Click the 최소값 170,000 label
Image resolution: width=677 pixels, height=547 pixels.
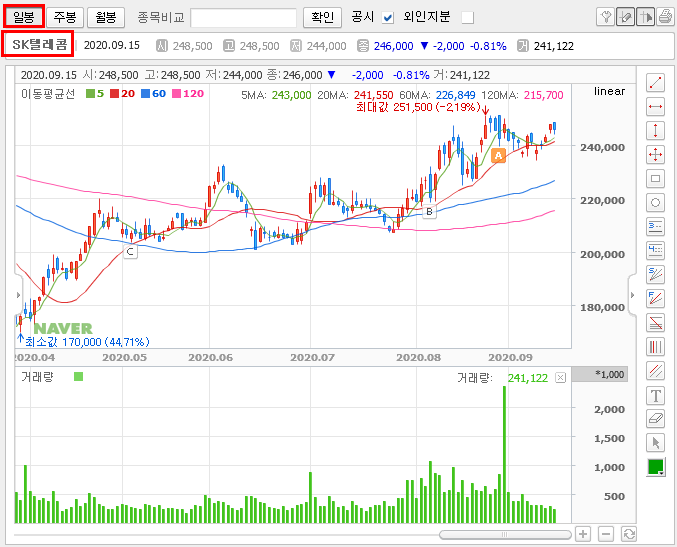[87, 342]
